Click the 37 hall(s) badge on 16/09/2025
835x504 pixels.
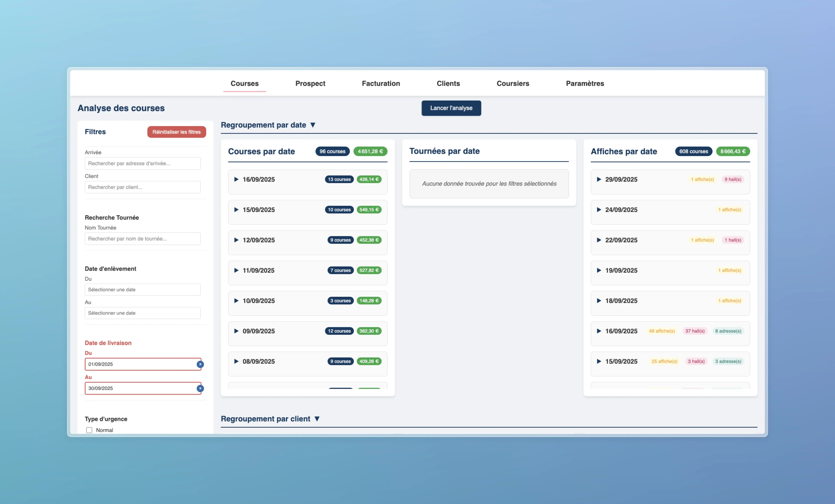coord(695,331)
